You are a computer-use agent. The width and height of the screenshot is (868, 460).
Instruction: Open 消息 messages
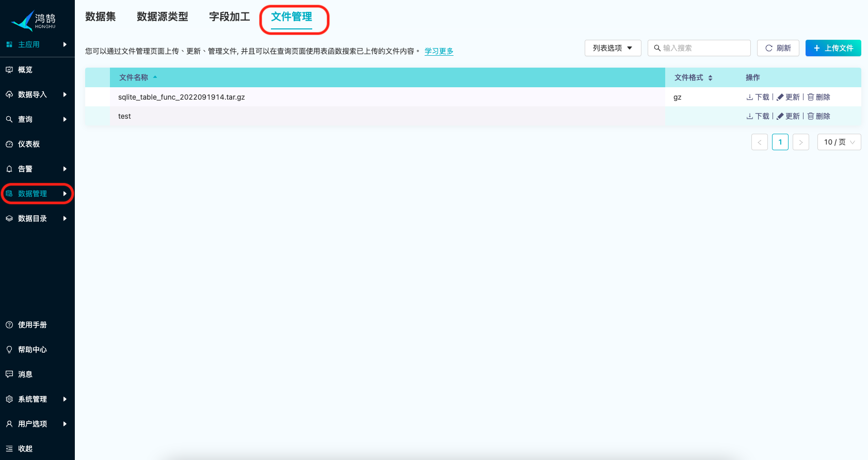pos(25,374)
